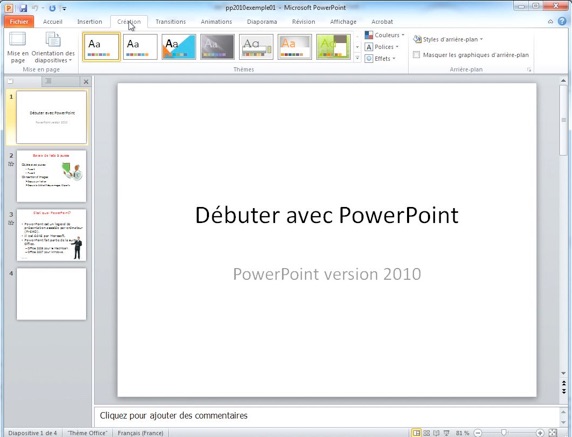
Task: Select slide 2 thumbnail
Action: [51, 176]
